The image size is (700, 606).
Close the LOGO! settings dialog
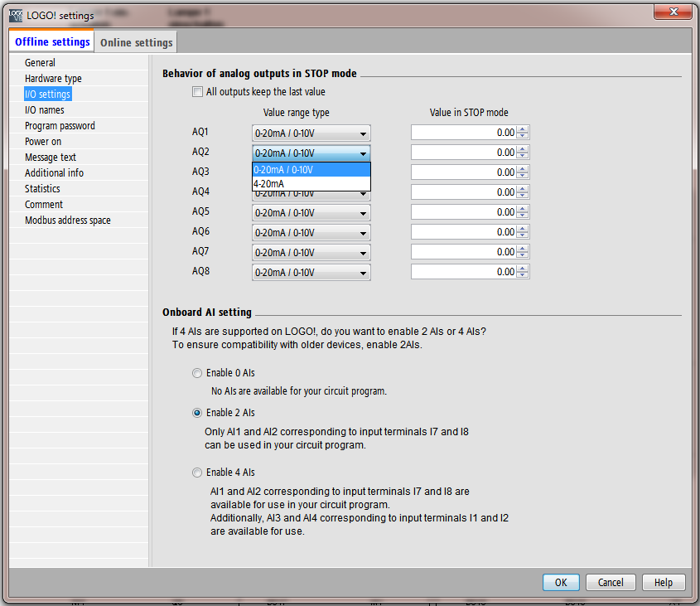(673, 12)
